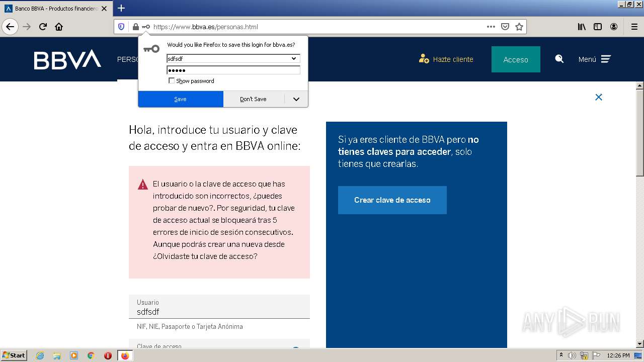Screen dimensions: 644x362
Task: Open Opera browser taskbar icon
Action: tap(108, 355)
